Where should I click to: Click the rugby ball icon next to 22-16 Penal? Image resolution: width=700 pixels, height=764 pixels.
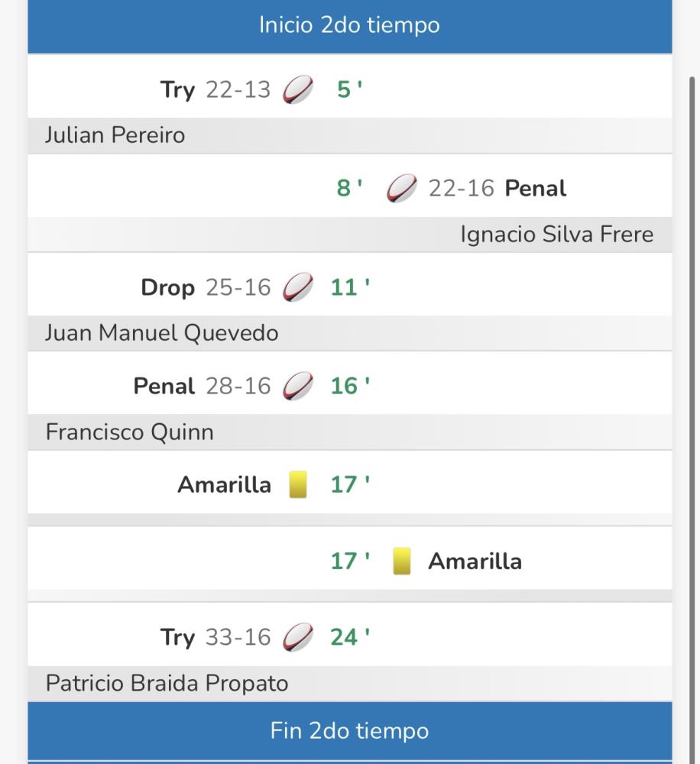(402, 188)
